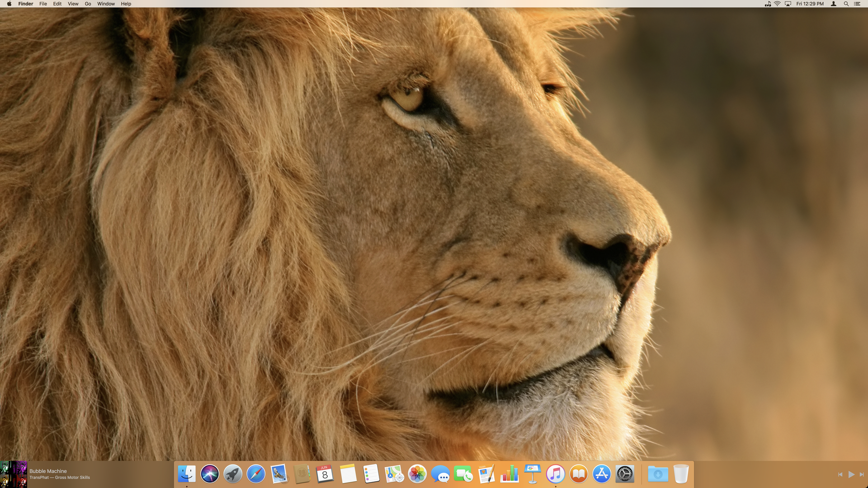Open Wi-Fi status menu
This screenshot has width=868, height=488.
778,4
